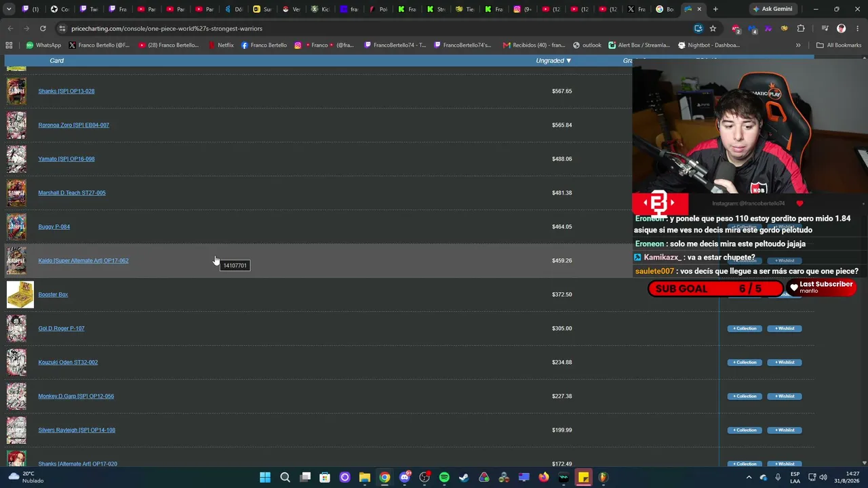
Task: Click the Ask Gemini button
Action: (x=772, y=9)
